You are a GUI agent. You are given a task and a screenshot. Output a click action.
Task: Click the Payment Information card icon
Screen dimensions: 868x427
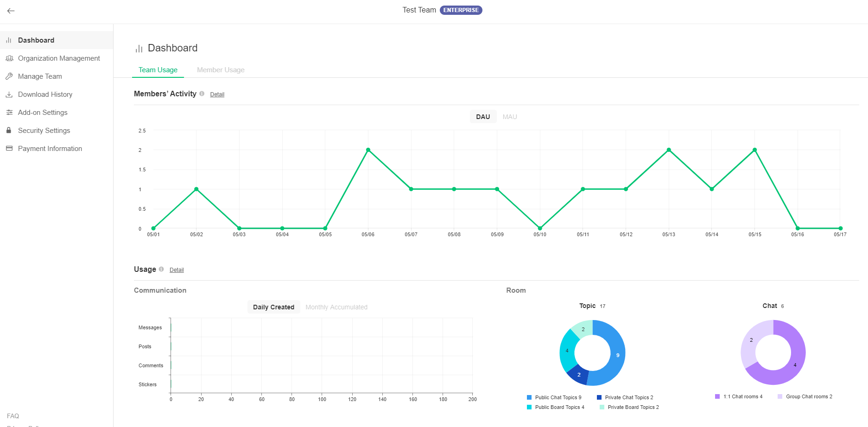tap(9, 149)
